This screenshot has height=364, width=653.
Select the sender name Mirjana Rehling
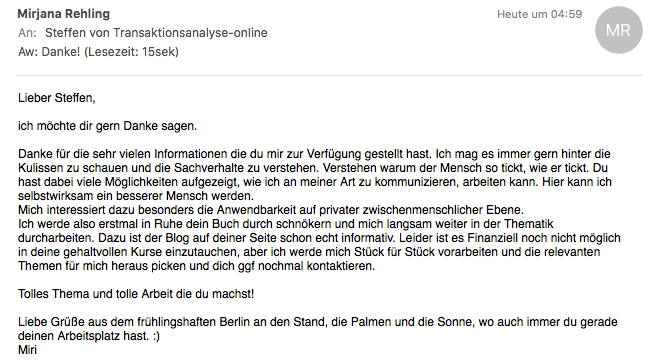coord(64,14)
